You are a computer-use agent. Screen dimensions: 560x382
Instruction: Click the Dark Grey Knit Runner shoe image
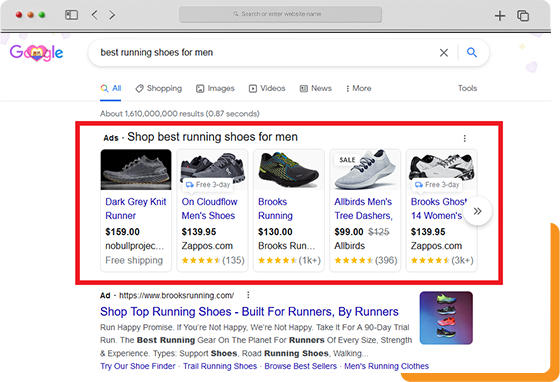click(136, 170)
